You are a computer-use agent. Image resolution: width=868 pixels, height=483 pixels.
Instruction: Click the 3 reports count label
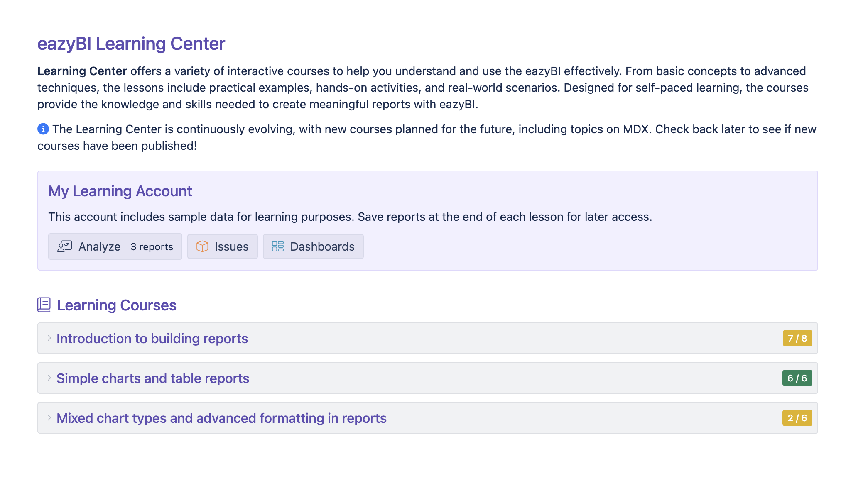pyautogui.click(x=152, y=247)
